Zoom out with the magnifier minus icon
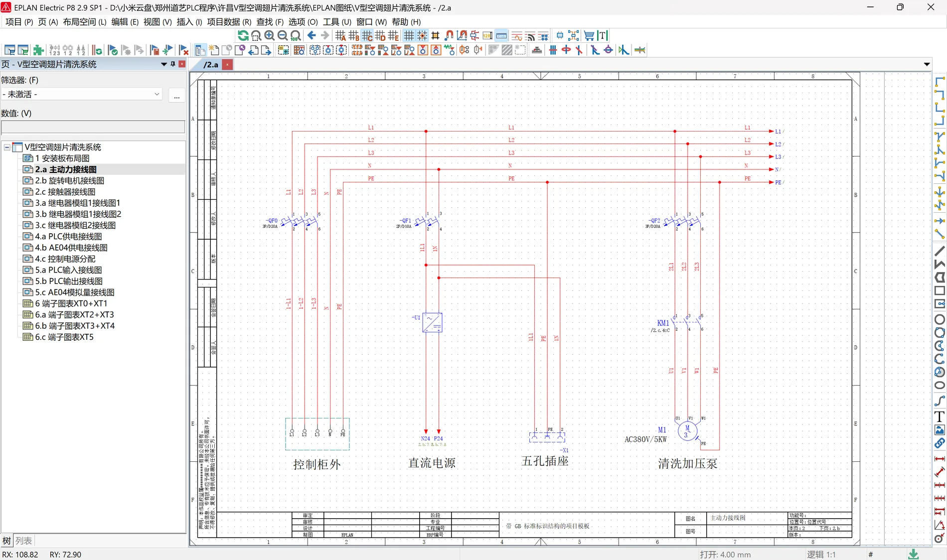The width and height of the screenshot is (947, 560). click(x=282, y=35)
